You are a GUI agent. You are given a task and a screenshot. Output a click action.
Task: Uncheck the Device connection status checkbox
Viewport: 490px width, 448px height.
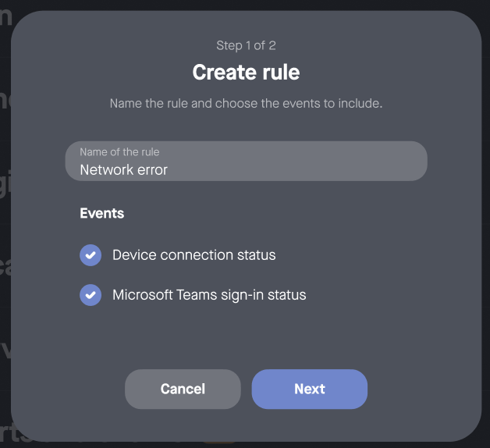coord(91,255)
